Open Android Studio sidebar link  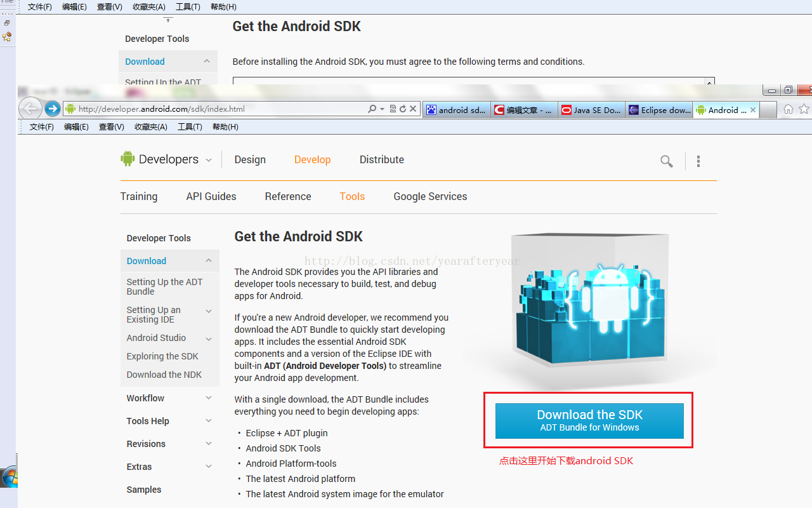coord(156,338)
